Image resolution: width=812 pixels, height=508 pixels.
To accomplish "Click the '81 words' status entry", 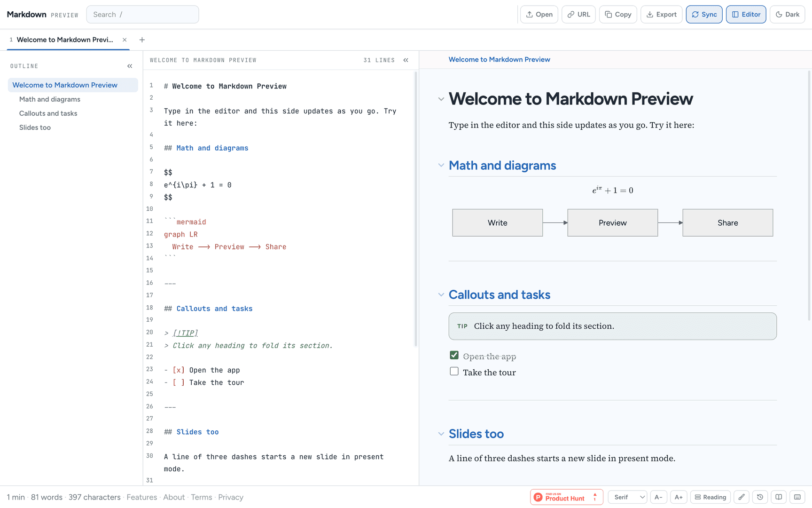I will pos(47,497).
